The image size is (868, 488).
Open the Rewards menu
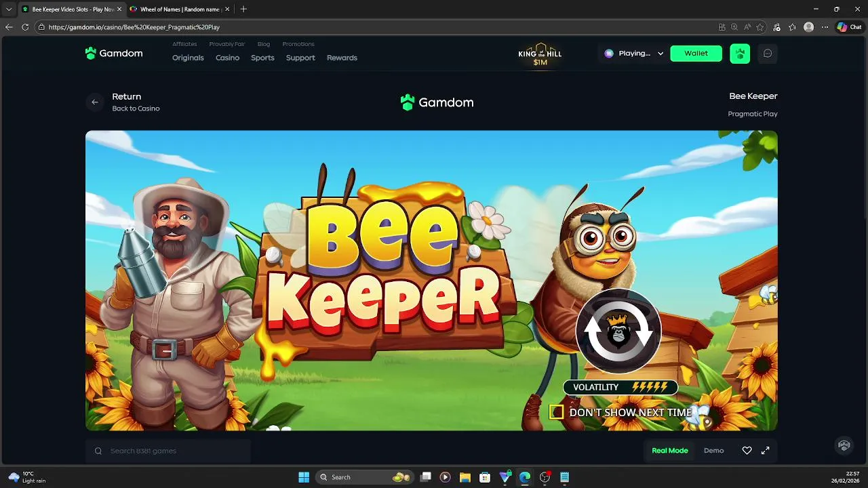point(342,58)
